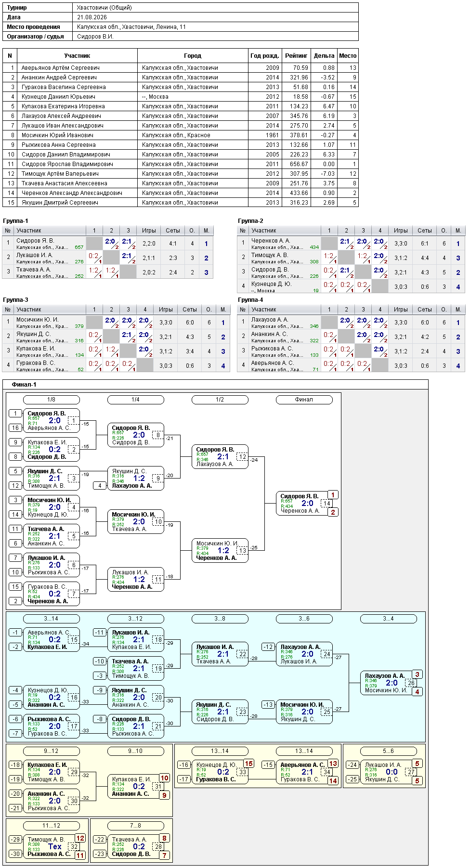
Task: Click the "7...8" round label
Action: pos(136,826)
